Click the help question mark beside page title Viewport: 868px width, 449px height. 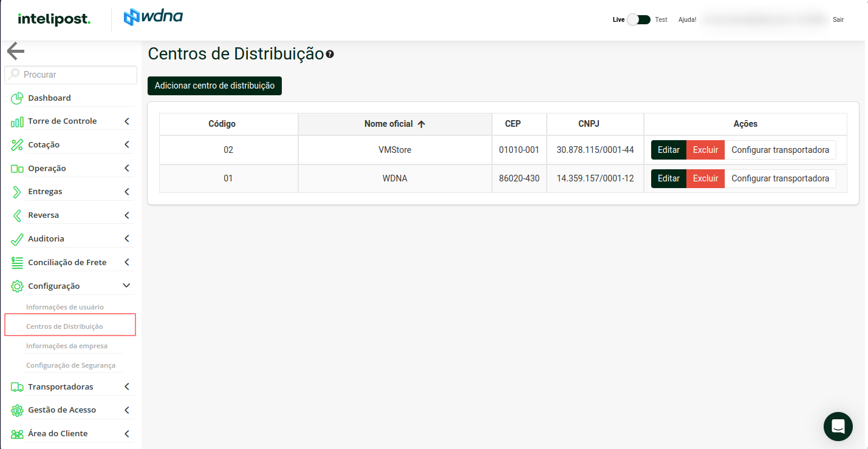[x=330, y=54]
